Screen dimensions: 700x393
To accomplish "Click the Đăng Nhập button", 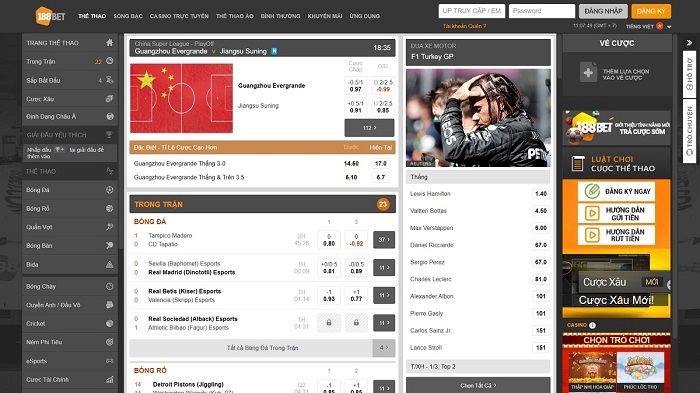I will click(x=603, y=11).
